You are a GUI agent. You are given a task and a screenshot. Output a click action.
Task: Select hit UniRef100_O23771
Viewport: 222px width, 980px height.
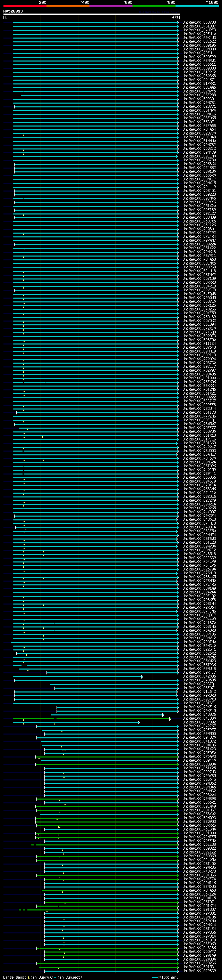pyautogui.click(x=199, y=106)
